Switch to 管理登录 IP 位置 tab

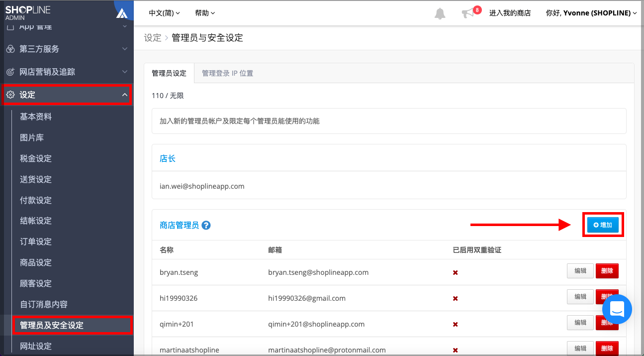[227, 73]
